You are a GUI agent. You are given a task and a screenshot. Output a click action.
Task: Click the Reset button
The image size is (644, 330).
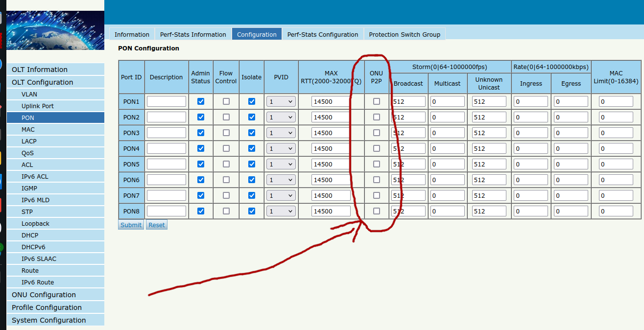click(x=157, y=225)
